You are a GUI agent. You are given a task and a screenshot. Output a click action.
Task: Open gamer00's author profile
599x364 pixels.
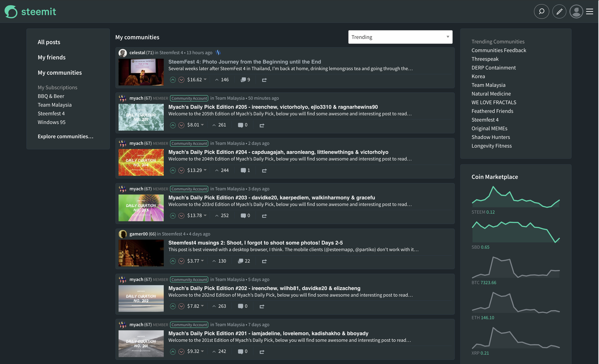tap(138, 234)
